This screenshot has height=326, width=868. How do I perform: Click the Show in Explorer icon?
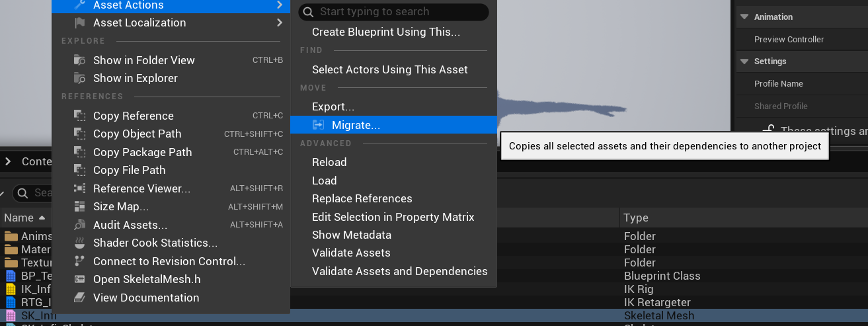[79, 78]
